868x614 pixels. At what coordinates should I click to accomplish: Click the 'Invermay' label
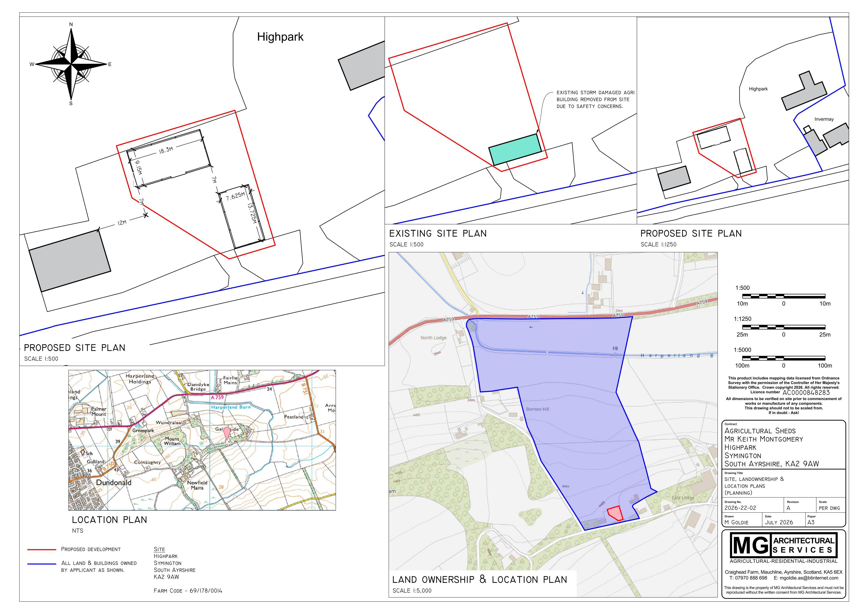pyautogui.click(x=824, y=119)
